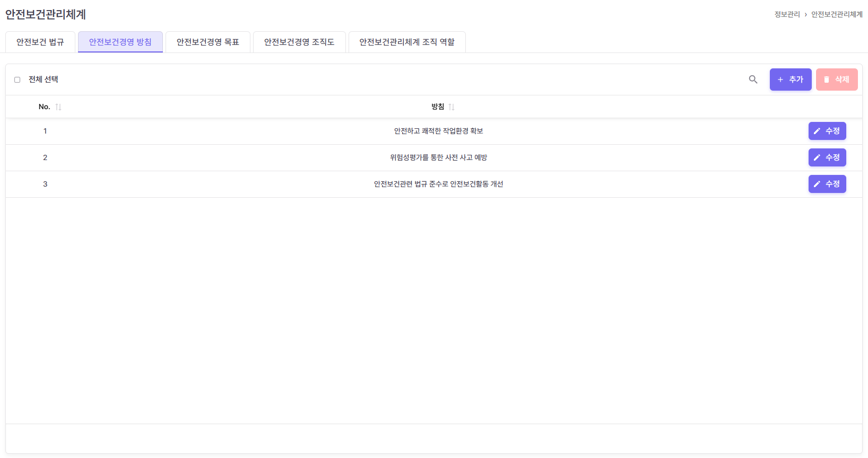Select the row '위험성평가를 통한 사전 사고 예방'

pyautogui.click(x=438, y=157)
